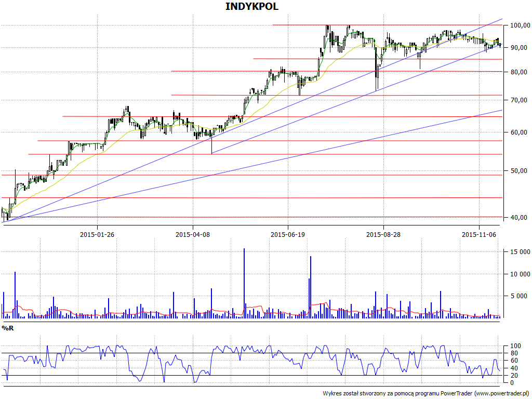
Task: Click the 70,00 price axis label
Action: [x=519, y=100]
